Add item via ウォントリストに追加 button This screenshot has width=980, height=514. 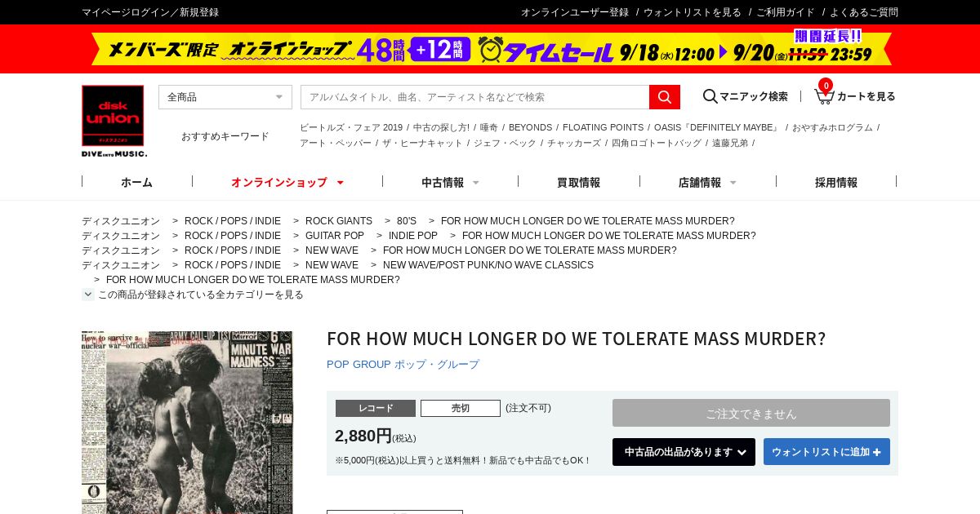(826, 452)
